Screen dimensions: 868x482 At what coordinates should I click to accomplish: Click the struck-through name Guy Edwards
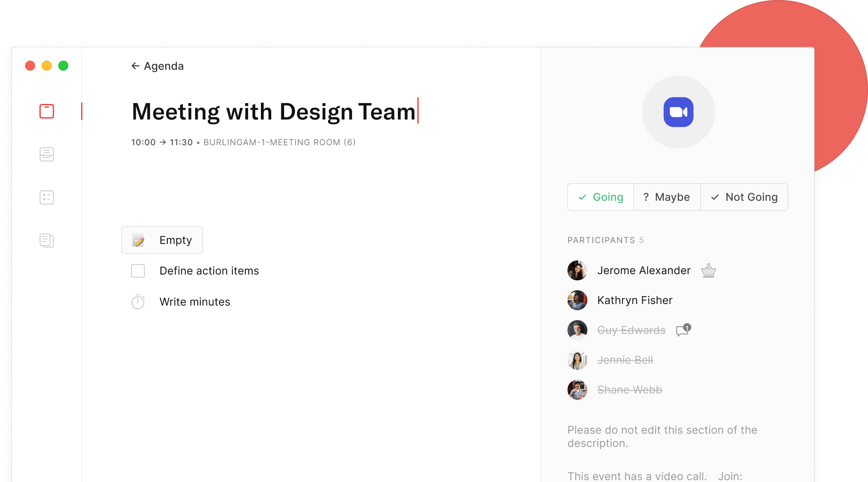coord(631,330)
